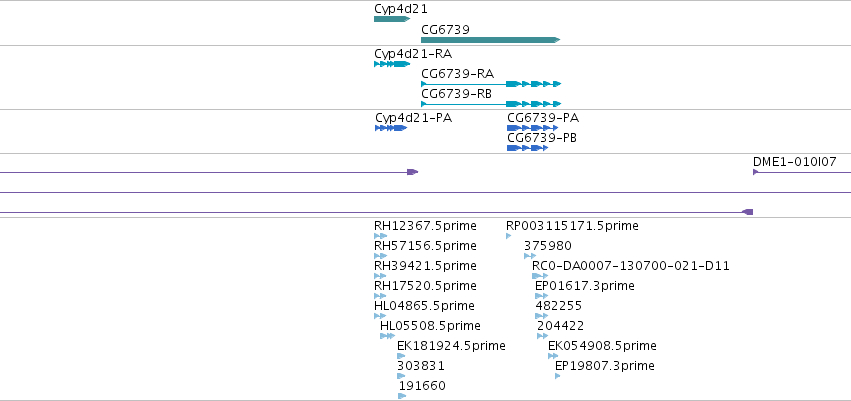Select the EK181924.5prime EST label
Image resolution: width=851 pixels, height=401 pixels.
coord(451,346)
